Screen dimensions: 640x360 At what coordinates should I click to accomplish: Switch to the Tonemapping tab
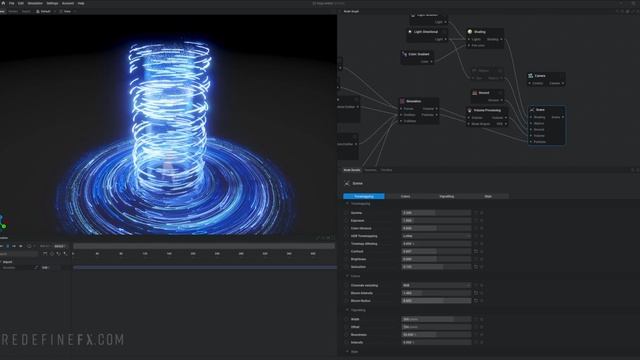click(364, 196)
